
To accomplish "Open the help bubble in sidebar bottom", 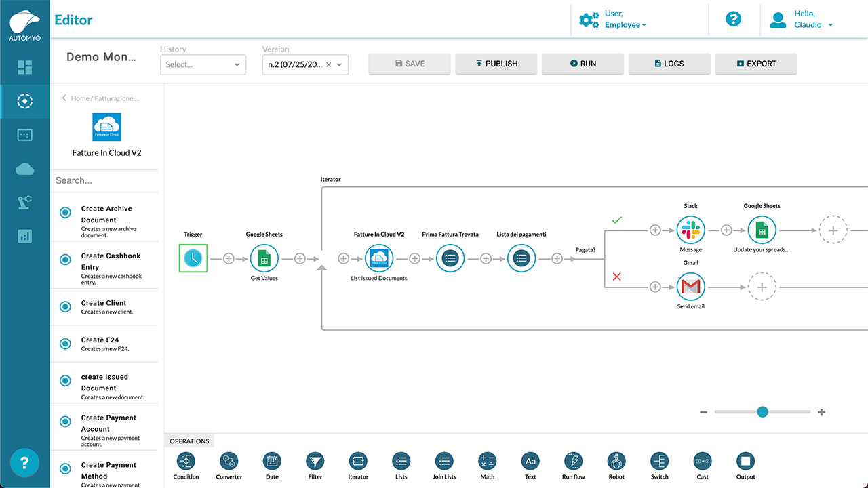I will click(x=24, y=463).
